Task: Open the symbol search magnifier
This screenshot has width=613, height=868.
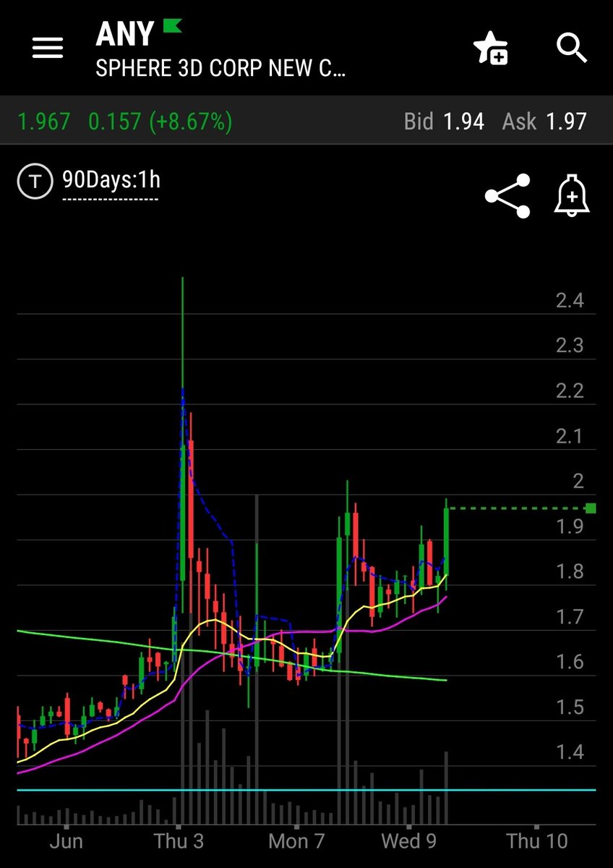Action: (x=572, y=48)
